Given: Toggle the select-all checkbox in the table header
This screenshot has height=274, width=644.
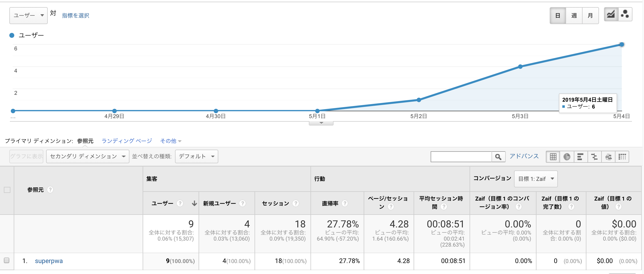Looking at the screenshot, I should coord(7,190).
